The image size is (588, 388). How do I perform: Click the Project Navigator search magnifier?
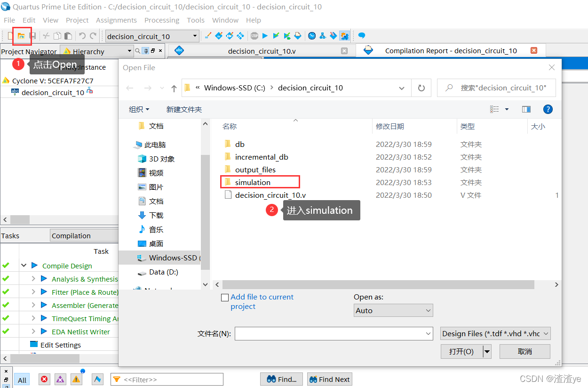137,51
